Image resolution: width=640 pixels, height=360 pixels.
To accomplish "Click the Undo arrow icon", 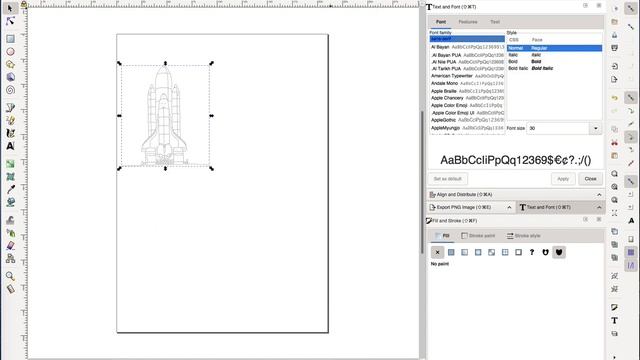I will click(x=614, y=98).
